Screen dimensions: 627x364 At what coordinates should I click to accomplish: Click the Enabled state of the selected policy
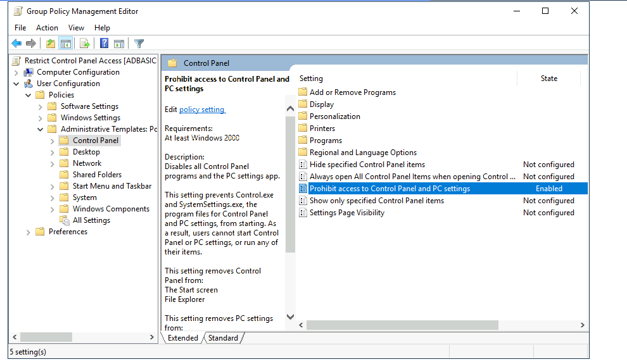[x=548, y=189]
